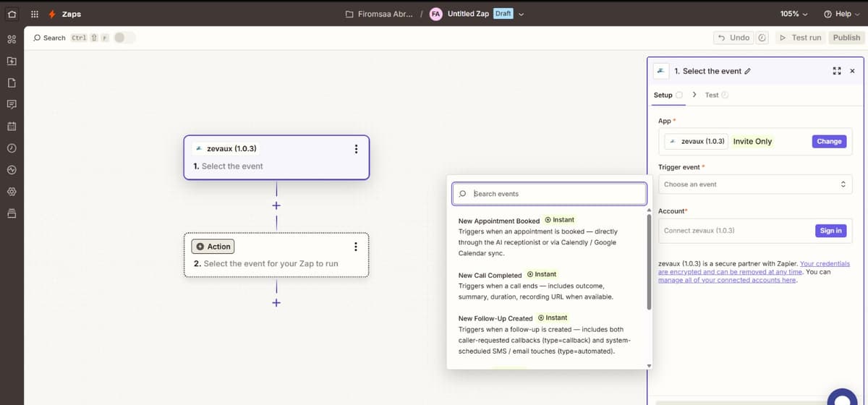Open the Your credentials are encrypted link
Viewport: 868px width, 405px height.
(x=754, y=268)
